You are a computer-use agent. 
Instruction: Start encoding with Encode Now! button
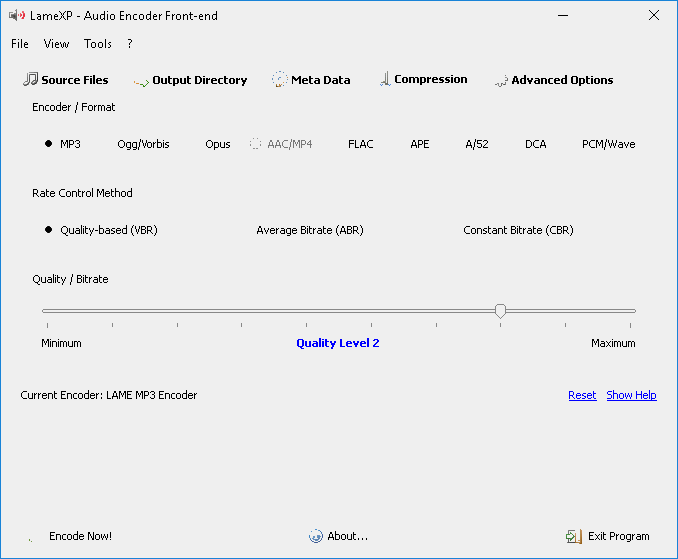click(80, 536)
